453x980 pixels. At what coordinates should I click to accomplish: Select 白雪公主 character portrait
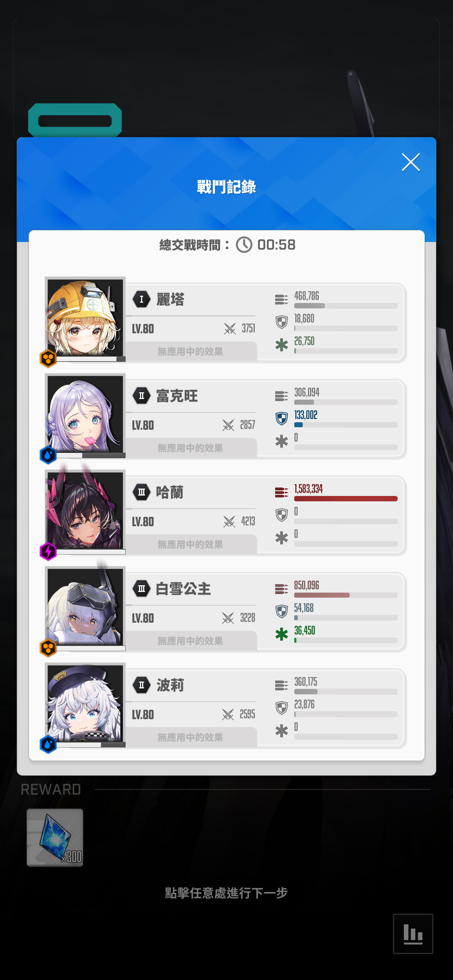[85, 607]
